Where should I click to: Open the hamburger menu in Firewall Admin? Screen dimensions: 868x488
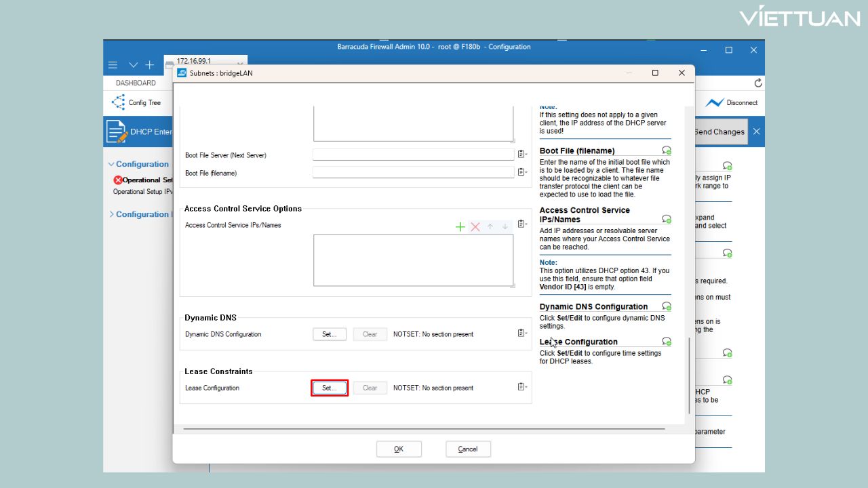[x=113, y=65]
